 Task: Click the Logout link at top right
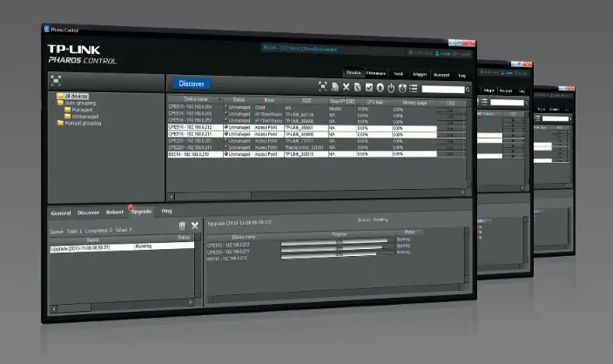click(x=463, y=54)
